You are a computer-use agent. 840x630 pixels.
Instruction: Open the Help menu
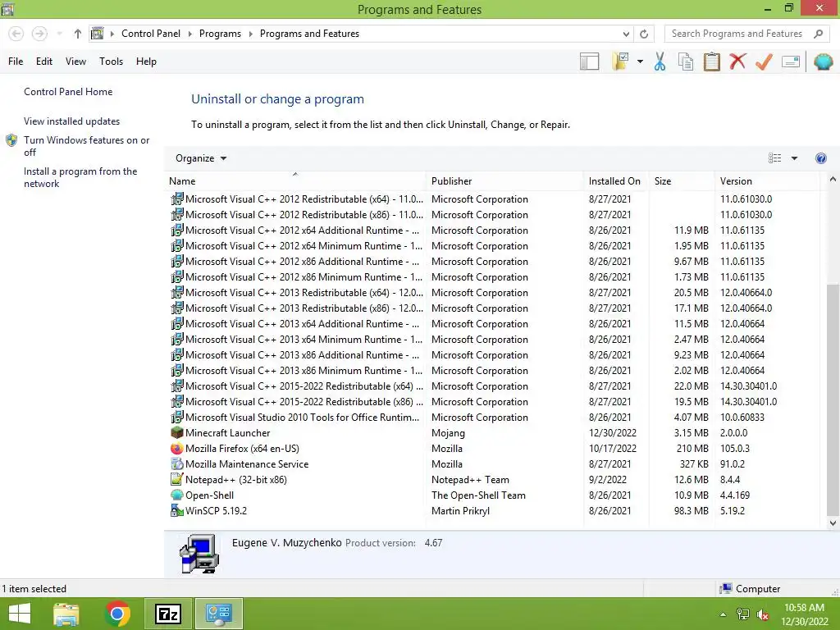tap(146, 61)
